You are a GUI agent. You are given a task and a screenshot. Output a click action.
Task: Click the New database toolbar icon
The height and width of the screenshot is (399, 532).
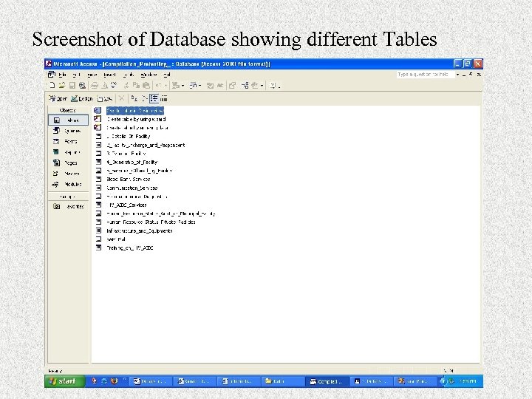(x=52, y=85)
